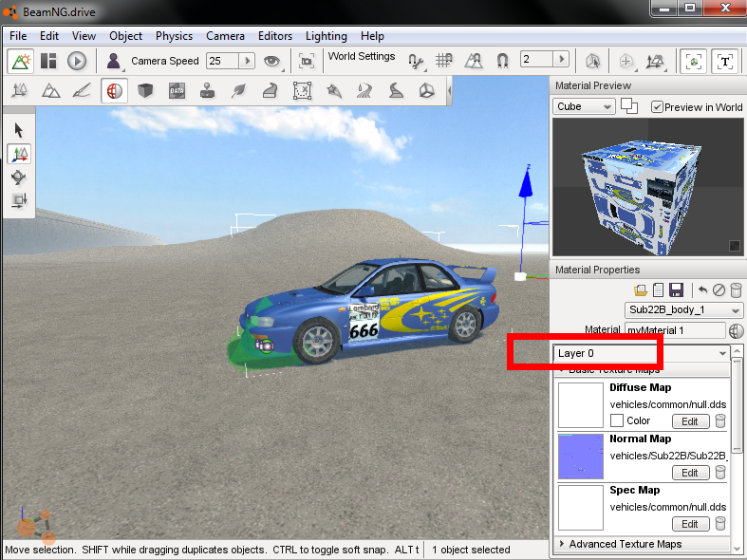This screenshot has width=747, height=560.
Task: Open the Particle Editor icon
Action: (333, 90)
